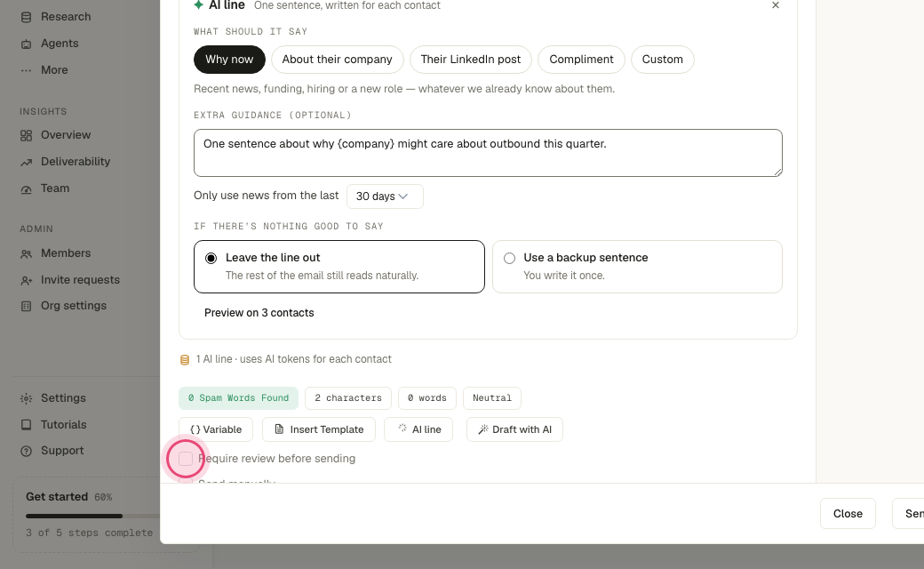Click the AI line sparkle icon in header
This screenshot has height=569, width=924.
pyautogui.click(x=199, y=4)
